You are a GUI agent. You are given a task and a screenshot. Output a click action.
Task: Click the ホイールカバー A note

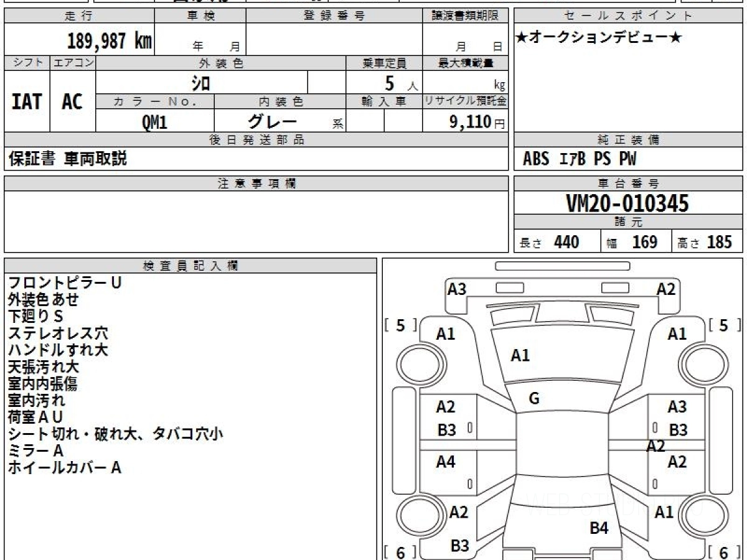(64, 467)
